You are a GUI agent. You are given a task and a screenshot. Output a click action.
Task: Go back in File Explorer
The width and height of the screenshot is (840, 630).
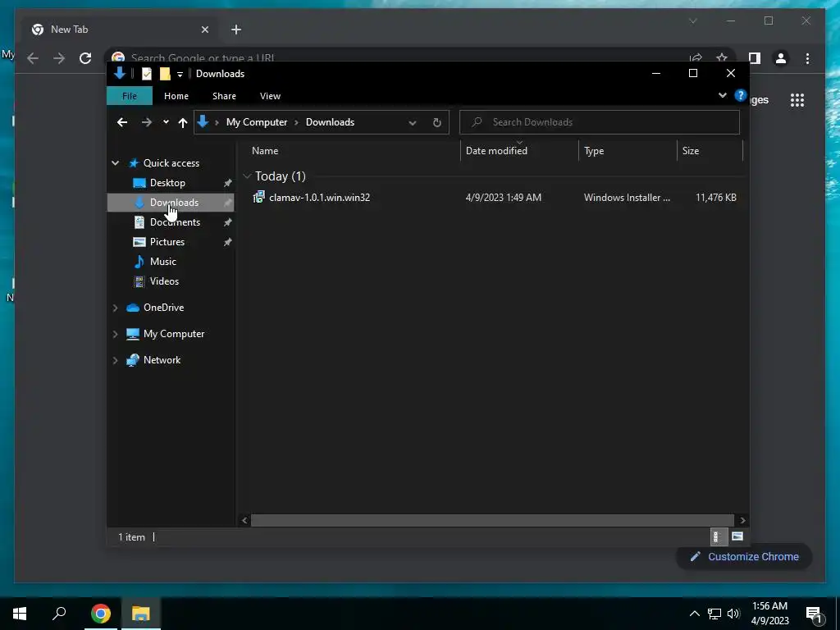(x=122, y=122)
